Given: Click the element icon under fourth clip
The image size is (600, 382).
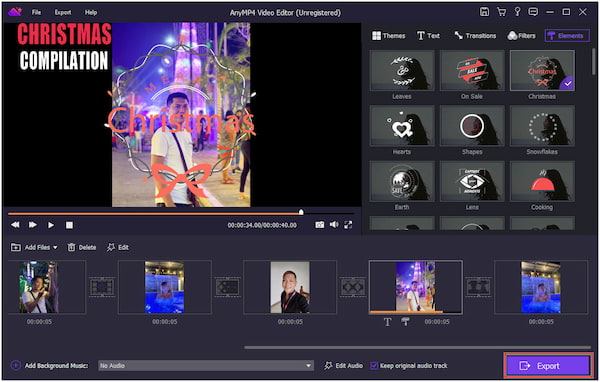Looking at the screenshot, I should 405,322.
